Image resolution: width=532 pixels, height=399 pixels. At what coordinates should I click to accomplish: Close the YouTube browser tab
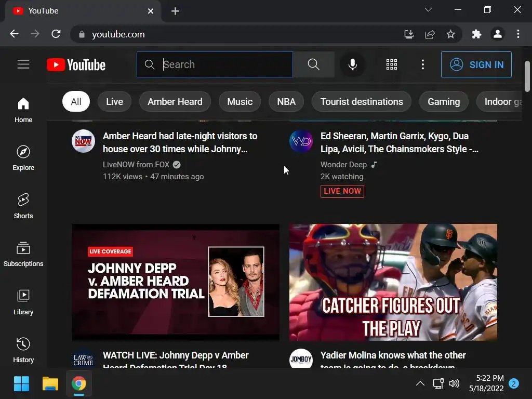pos(151,11)
